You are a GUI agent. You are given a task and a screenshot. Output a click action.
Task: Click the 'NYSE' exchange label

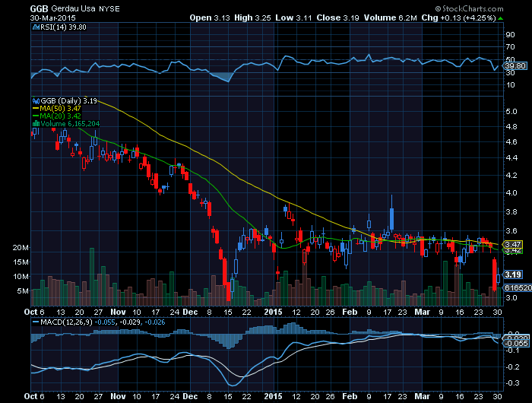pos(109,9)
